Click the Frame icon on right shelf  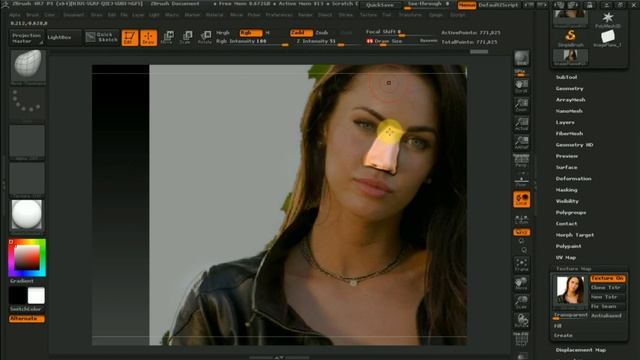[522, 264]
